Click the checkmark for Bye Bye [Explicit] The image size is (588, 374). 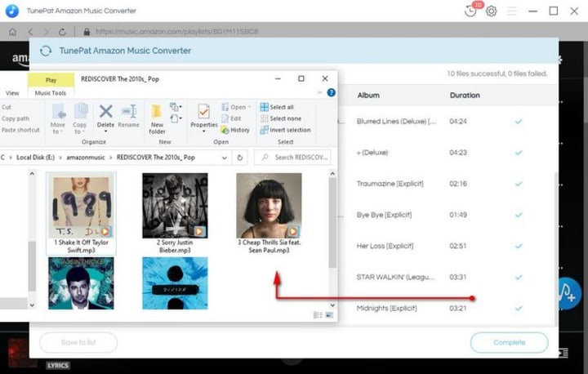(519, 215)
